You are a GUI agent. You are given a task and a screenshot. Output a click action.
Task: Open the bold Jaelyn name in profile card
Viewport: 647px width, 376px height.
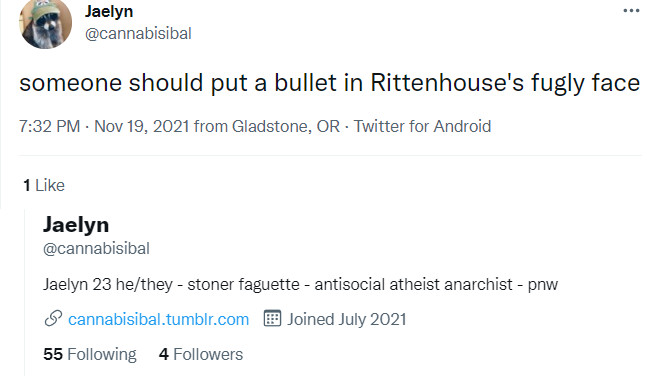click(x=76, y=225)
